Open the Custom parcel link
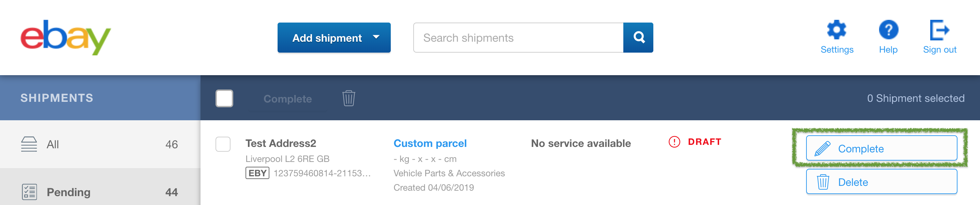Screen dimensions: 980x205 point(430,143)
